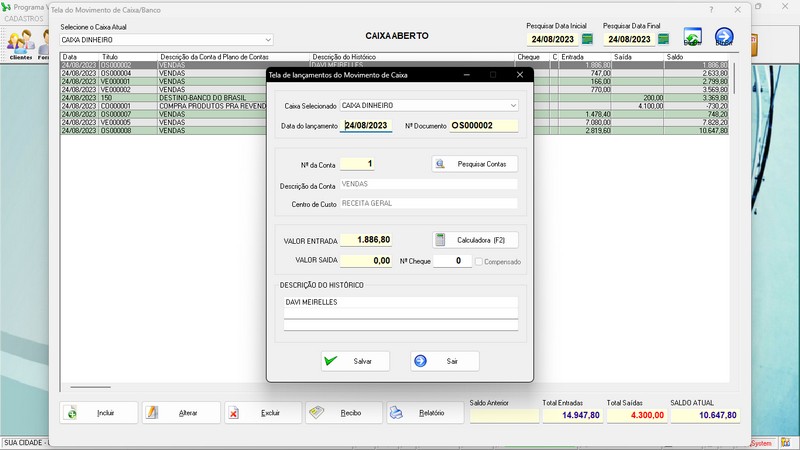Click the plus document icon on Incluir
Image resolution: width=800 pixels, height=450 pixels.
pyautogui.click(x=72, y=413)
